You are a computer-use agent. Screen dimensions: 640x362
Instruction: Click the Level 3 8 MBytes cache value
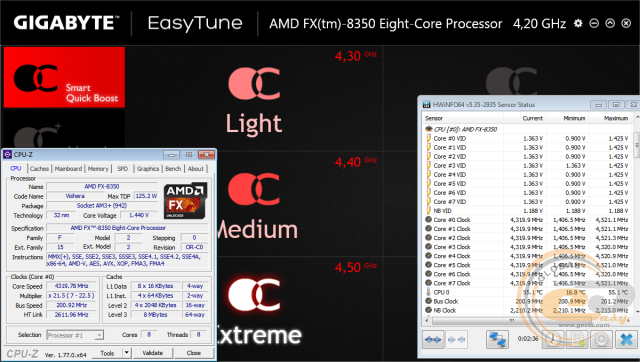[x=155, y=315]
